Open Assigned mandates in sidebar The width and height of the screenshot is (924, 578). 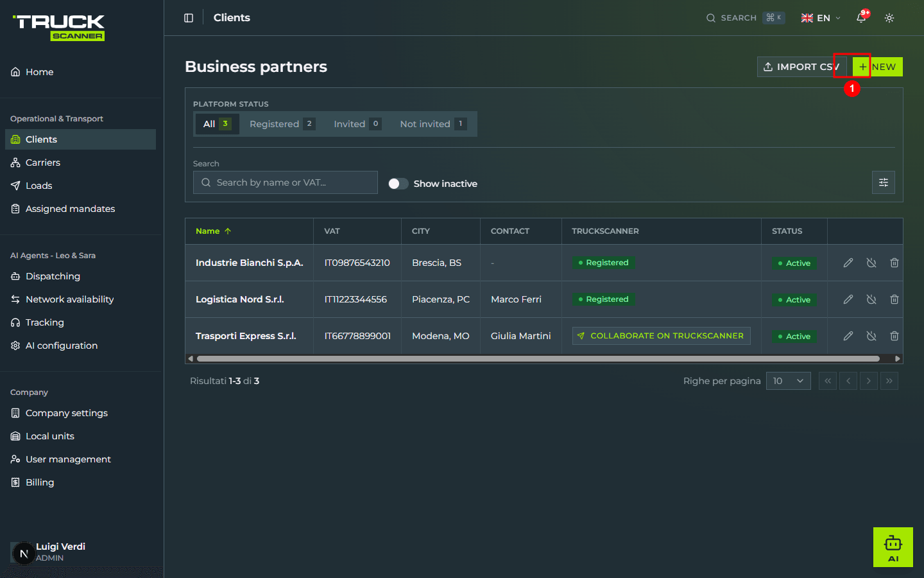tap(80, 209)
